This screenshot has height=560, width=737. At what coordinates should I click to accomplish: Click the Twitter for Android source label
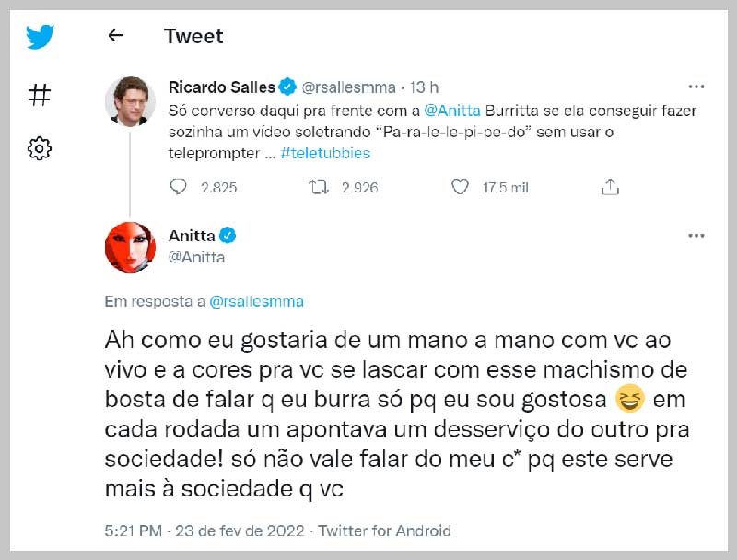(x=385, y=531)
